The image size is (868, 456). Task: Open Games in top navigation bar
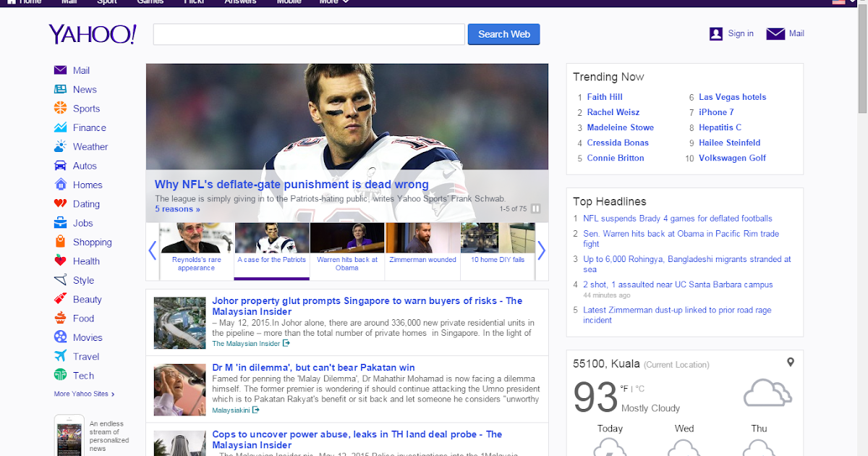click(x=150, y=1)
